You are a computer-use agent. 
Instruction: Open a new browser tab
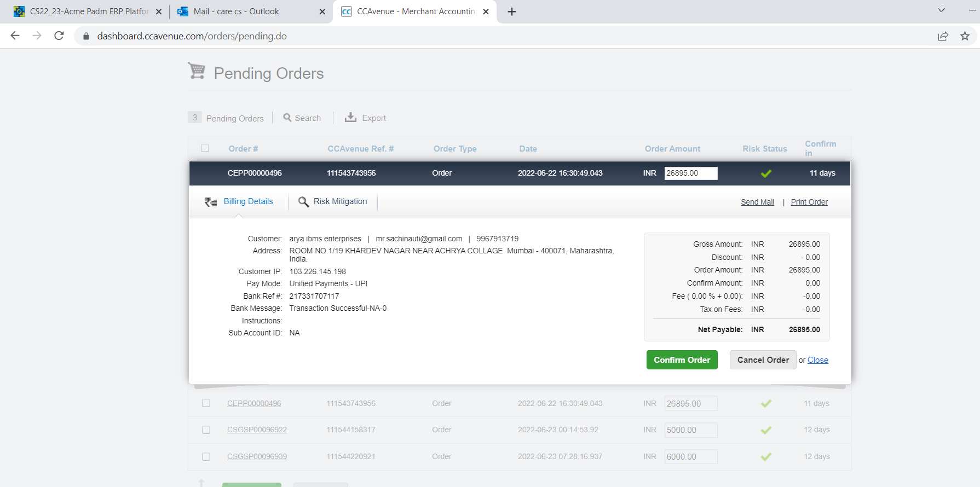click(x=512, y=11)
